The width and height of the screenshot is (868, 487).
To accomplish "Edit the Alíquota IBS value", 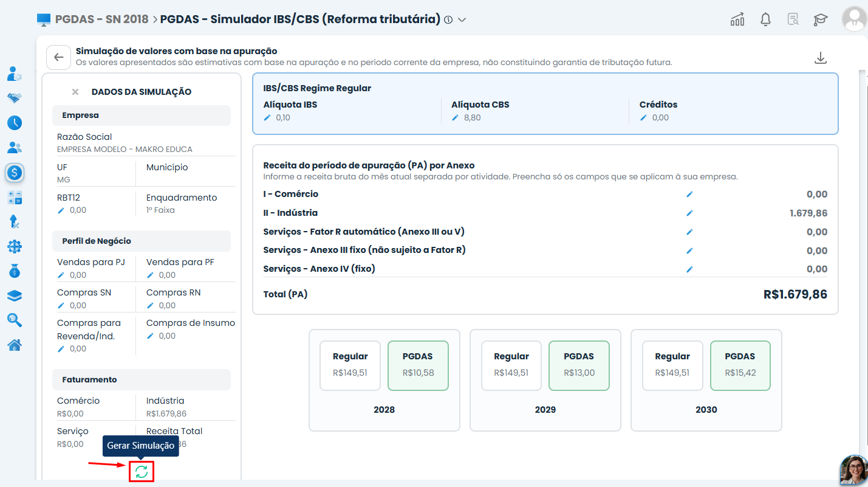I will [x=267, y=117].
